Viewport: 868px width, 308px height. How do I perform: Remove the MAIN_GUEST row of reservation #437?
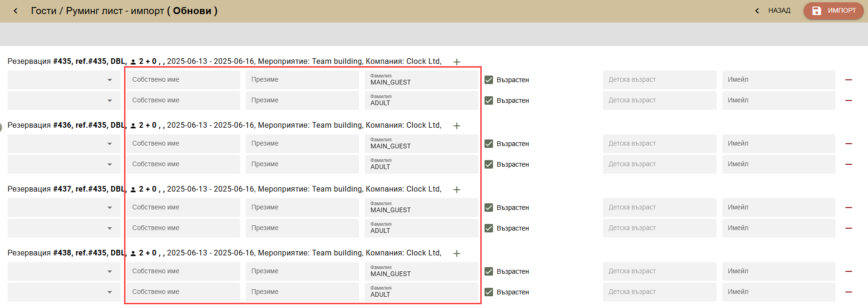click(x=849, y=208)
